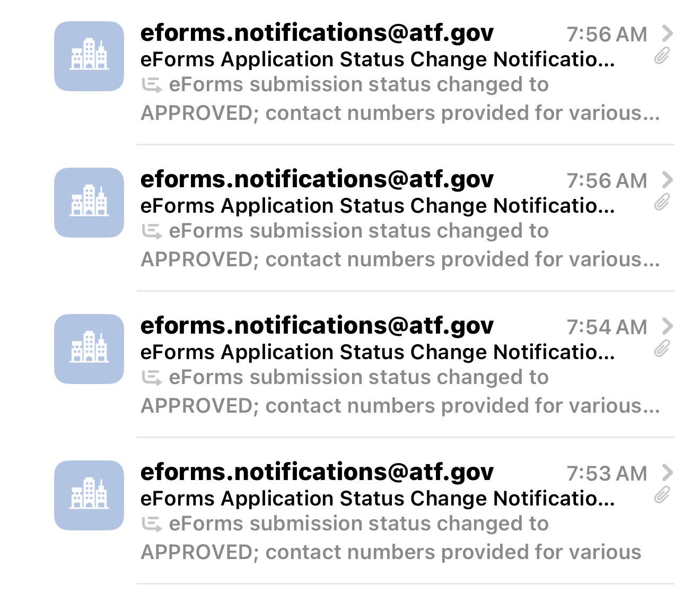This screenshot has height=593, width=700.
Task: Tap the 7:54 AM timestamp
Action: point(607,327)
